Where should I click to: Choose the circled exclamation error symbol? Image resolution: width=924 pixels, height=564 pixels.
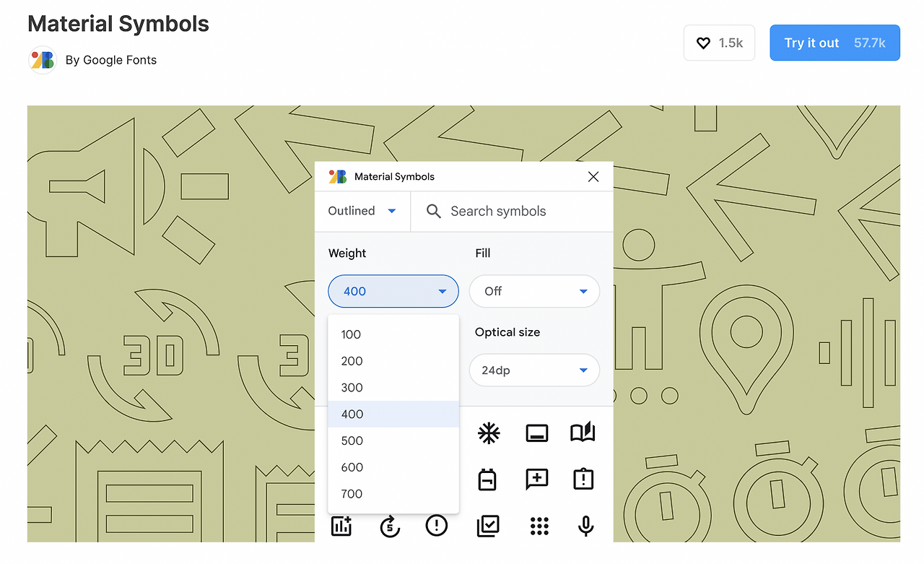(x=437, y=525)
